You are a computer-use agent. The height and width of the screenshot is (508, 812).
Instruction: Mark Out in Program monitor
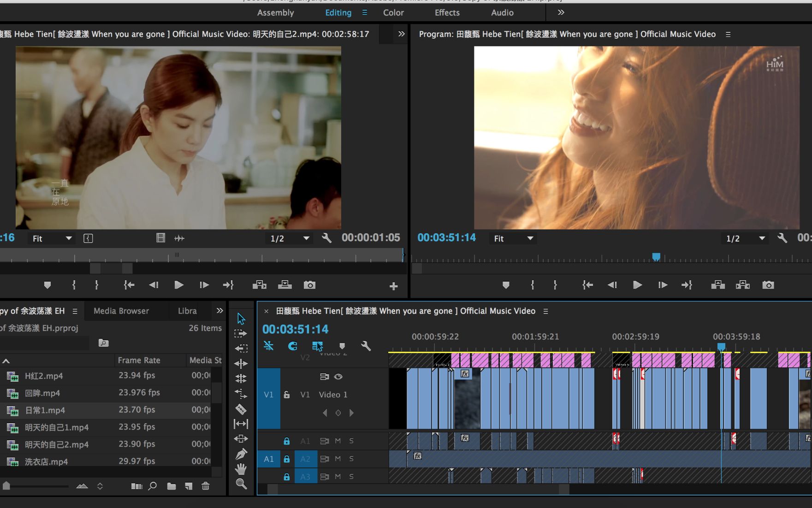pyautogui.click(x=555, y=285)
